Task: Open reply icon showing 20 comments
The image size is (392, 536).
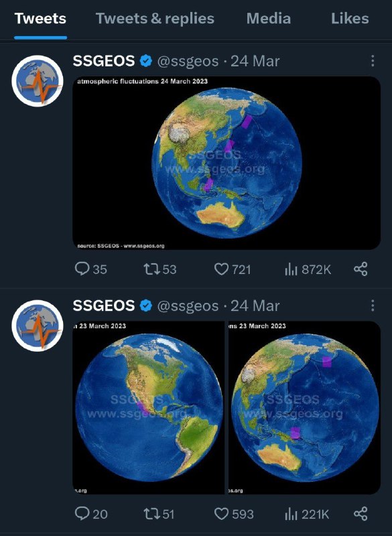Action: click(91, 513)
